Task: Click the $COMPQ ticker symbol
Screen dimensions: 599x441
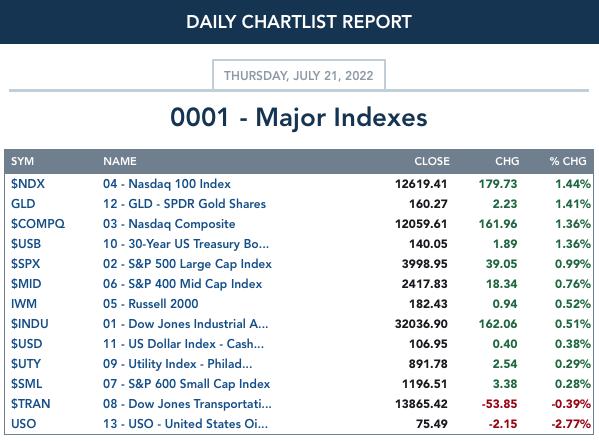Action: click(x=38, y=224)
